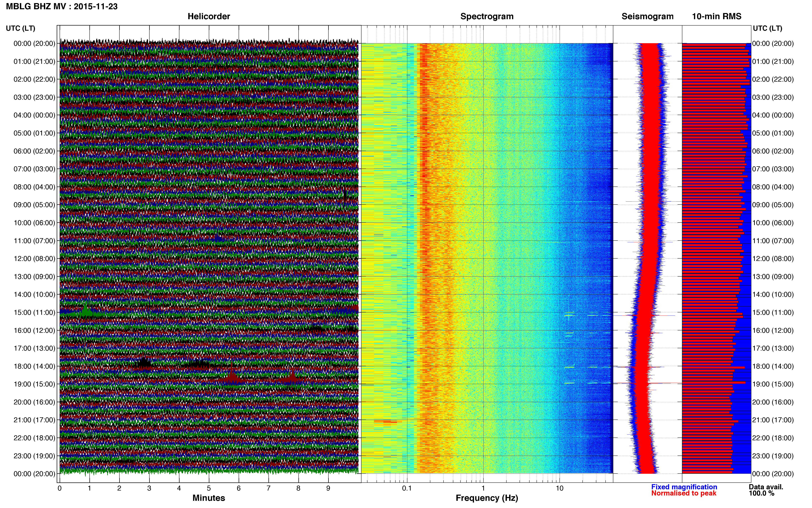Click Helicorder time label 06:00 (02:00)
This screenshot has height=508, width=812.
[x=34, y=151]
